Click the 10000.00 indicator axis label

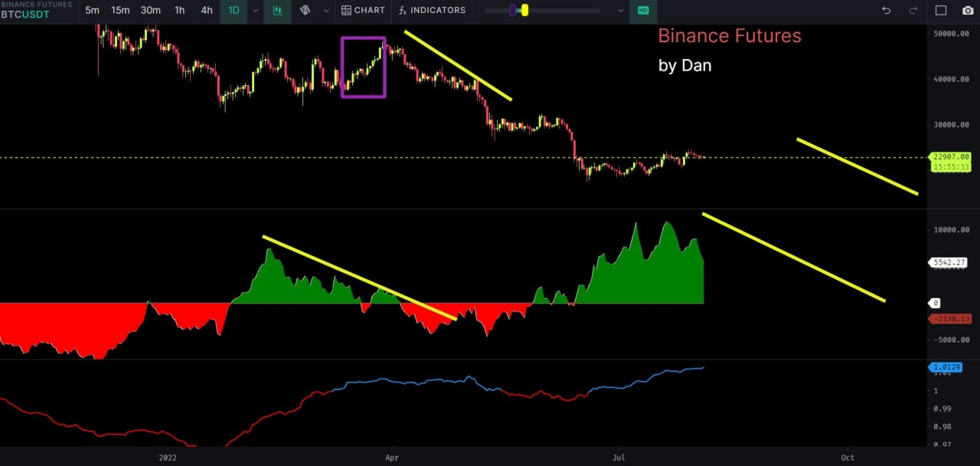click(951, 230)
